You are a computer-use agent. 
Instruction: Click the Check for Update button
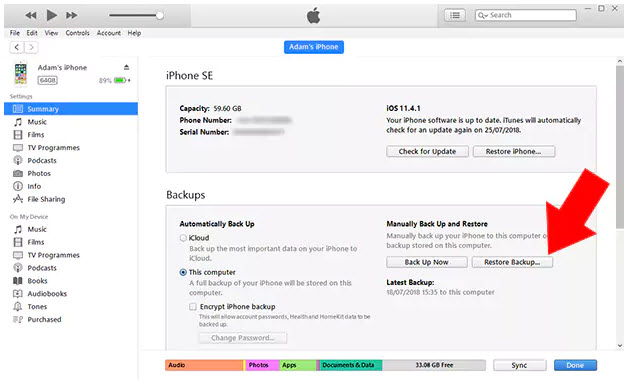[x=427, y=152]
